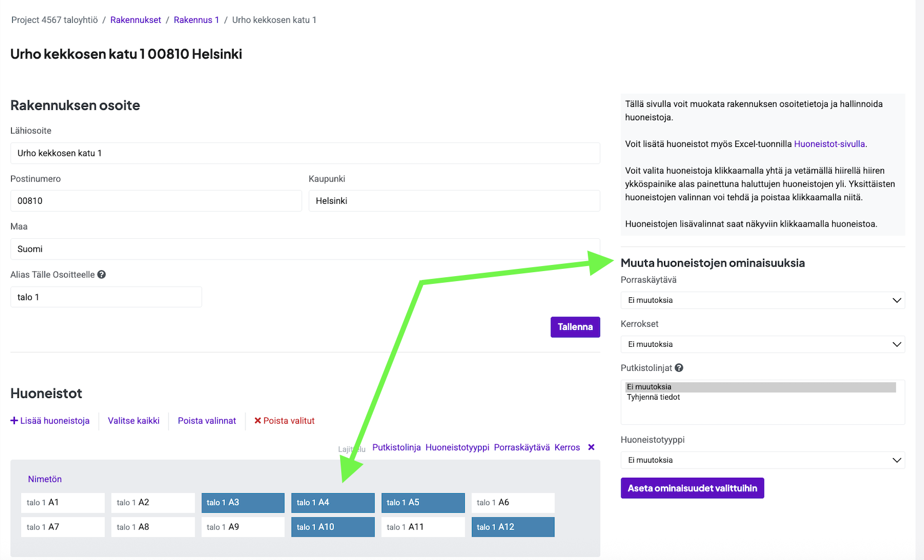Go to Rakennukset in the breadcrumb
The height and width of the screenshot is (560, 924).
(135, 20)
